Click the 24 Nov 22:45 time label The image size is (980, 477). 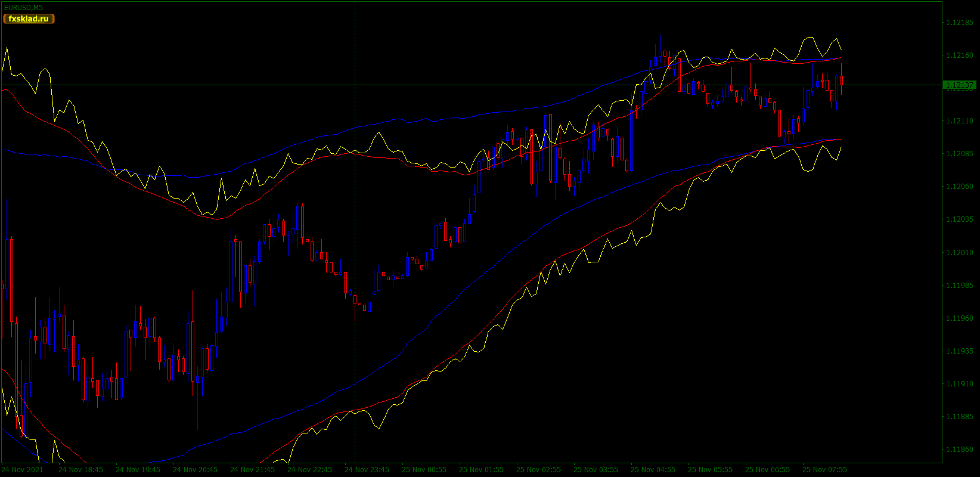pyautogui.click(x=309, y=470)
